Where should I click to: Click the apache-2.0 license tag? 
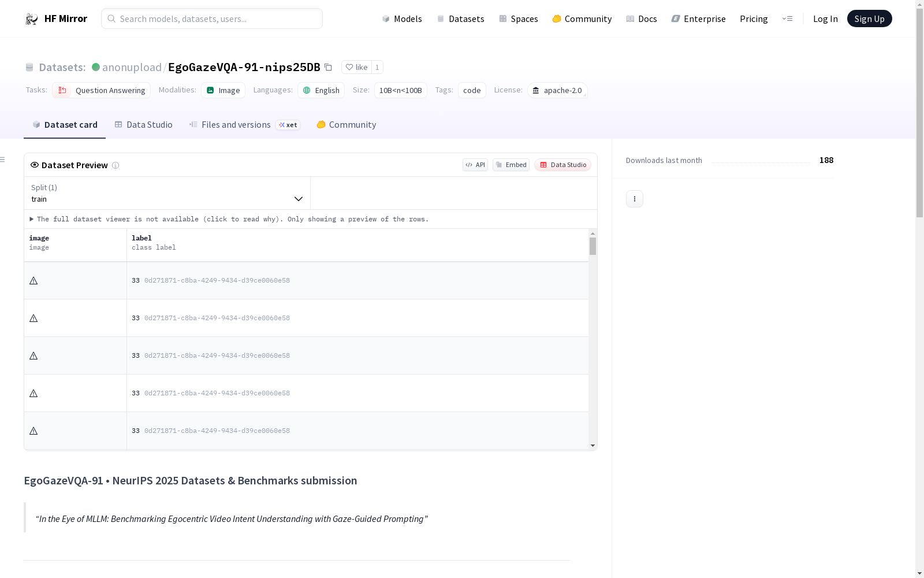coord(557,90)
